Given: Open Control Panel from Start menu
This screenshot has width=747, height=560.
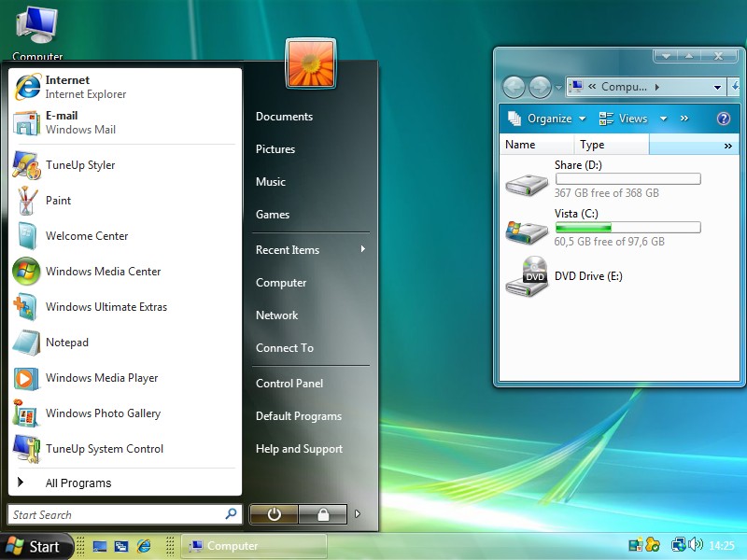Looking at the screenshot, I should (289, 384).
